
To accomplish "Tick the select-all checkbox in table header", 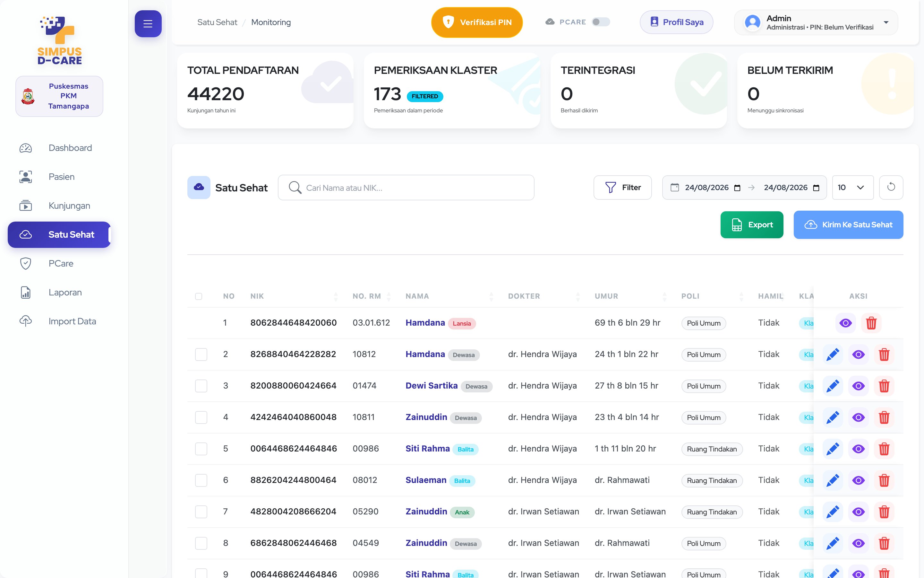I will (x=199, y=296).
